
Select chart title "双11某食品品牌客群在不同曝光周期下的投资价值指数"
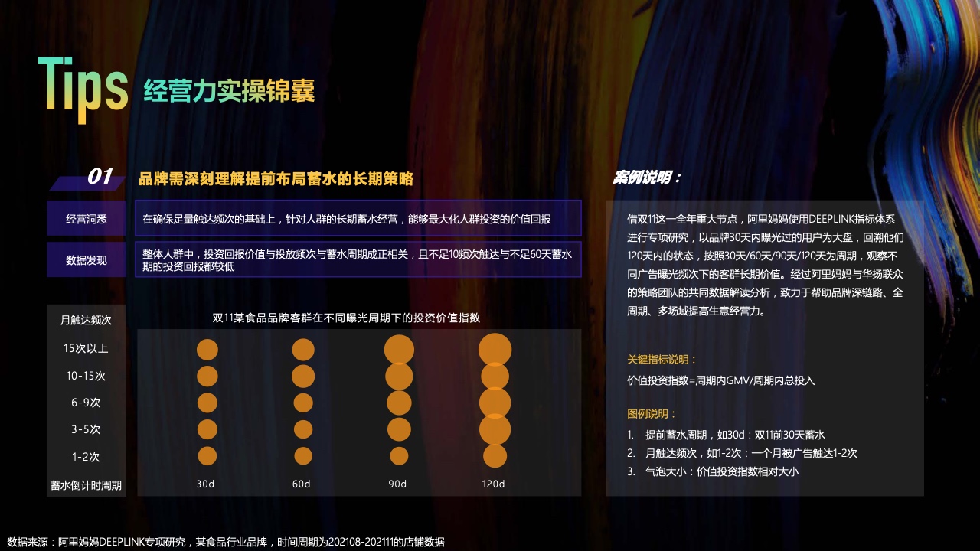[346, 318]
